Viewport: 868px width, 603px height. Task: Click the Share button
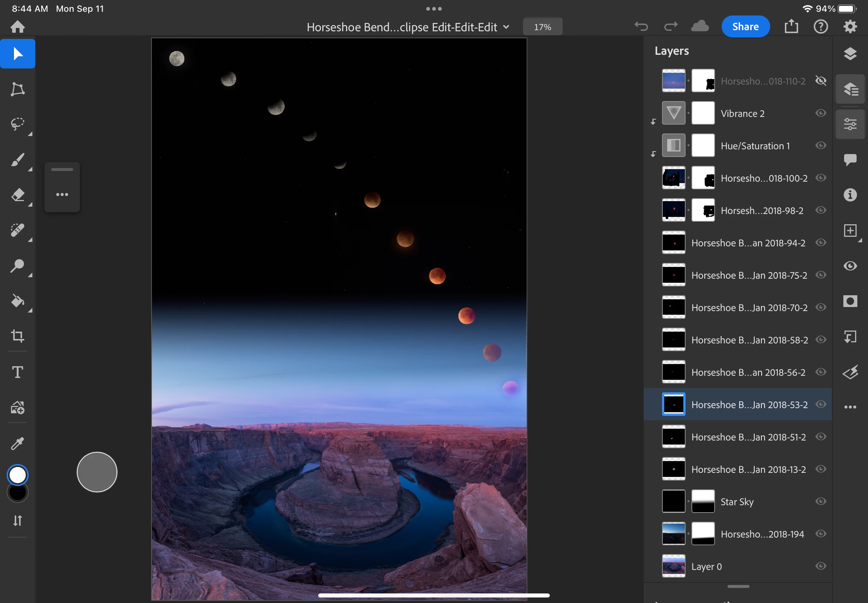[x=745, y=27]
